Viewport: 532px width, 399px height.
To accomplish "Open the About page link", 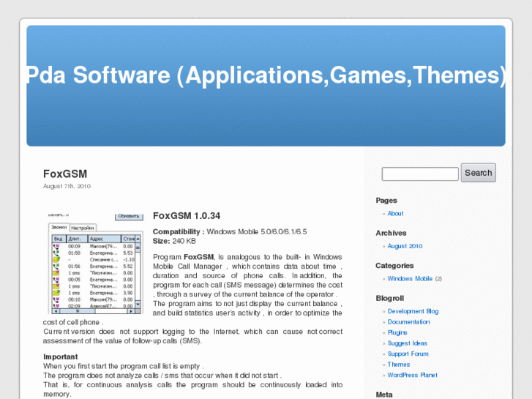I will point(395,214).
